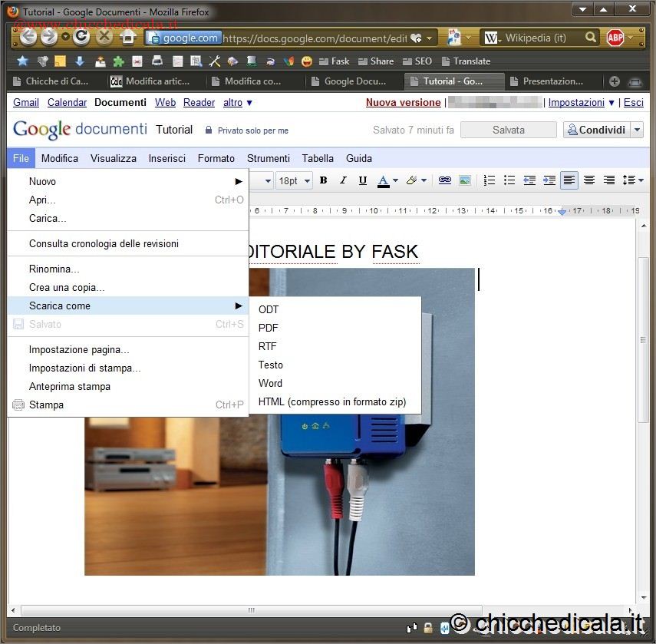This screenshot has width=656, height=644.
Task: Toggle bold formatting
Action: 323,180
